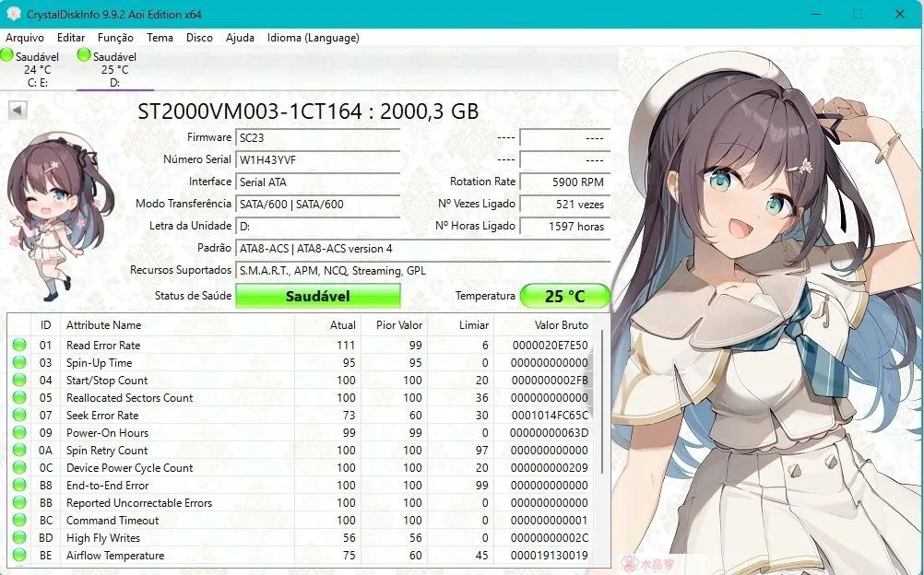Click the Limiar column header

pyautogui.click(x=460, y=325)
